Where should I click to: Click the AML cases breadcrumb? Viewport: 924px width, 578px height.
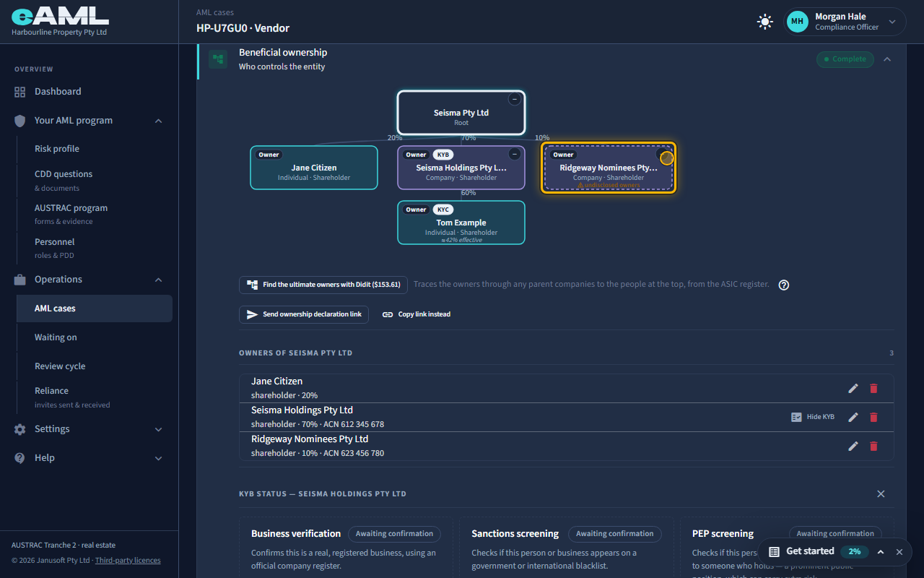pyautogui.click(x=215, y=12)
